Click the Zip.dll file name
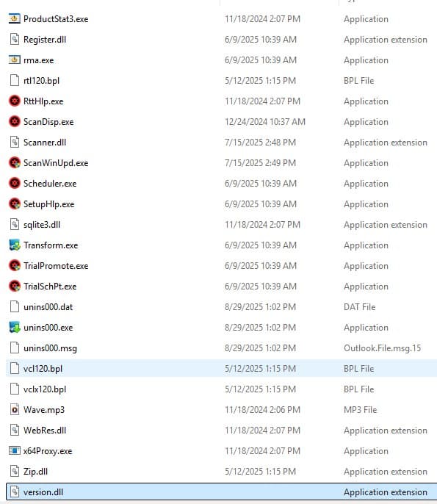437x504 pixels. 35,472
